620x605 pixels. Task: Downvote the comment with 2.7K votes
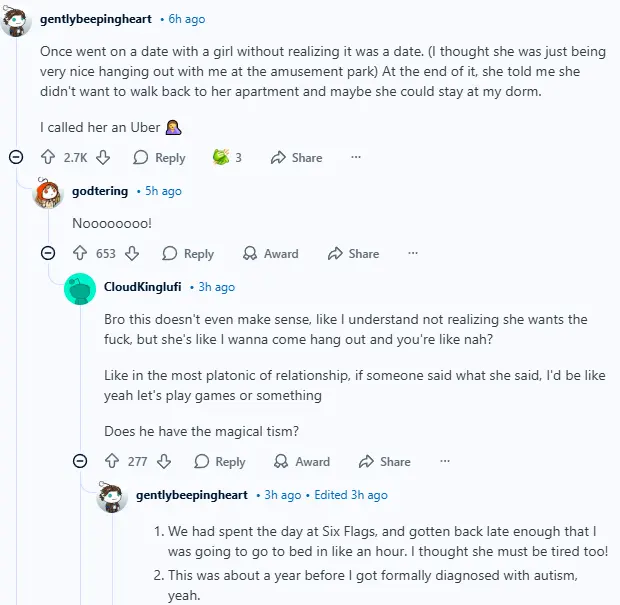pyautogui.click(x=103, y=157)
